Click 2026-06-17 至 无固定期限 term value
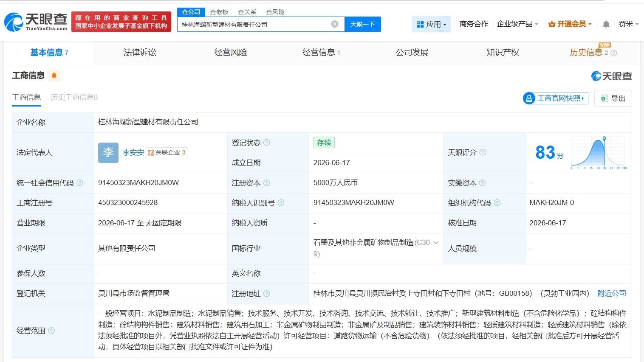The image size is (644, 362). point(140,223)
